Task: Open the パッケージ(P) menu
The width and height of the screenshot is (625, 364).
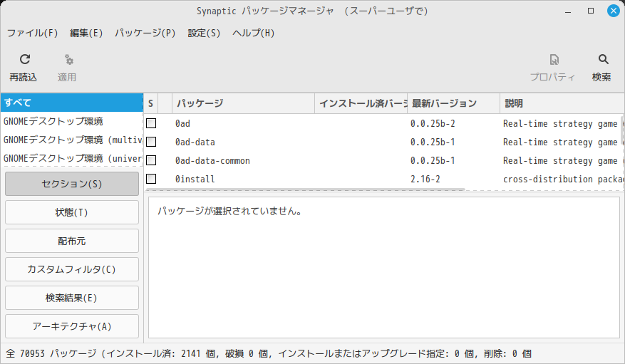Action: click(x=145, y=33)
